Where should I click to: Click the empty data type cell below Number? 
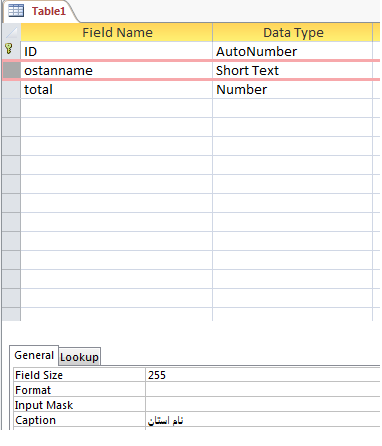293,108
